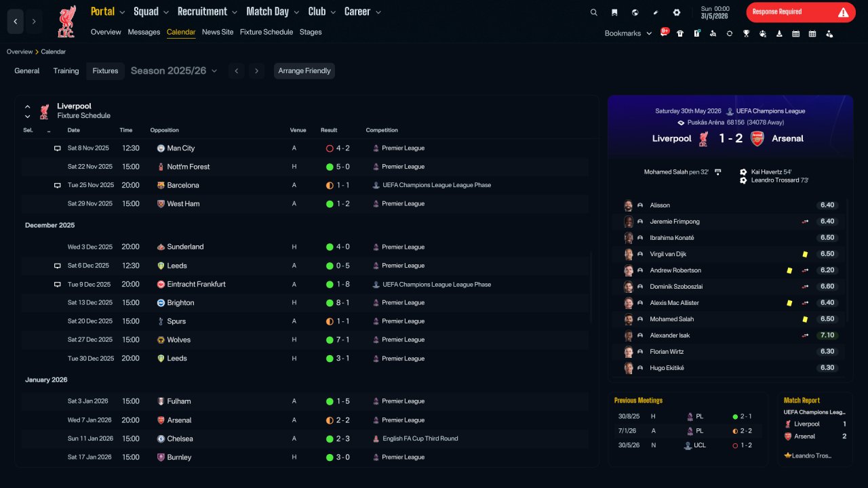
Task: Sort fixtures by the Opposition column header
Action: point(165,130)
